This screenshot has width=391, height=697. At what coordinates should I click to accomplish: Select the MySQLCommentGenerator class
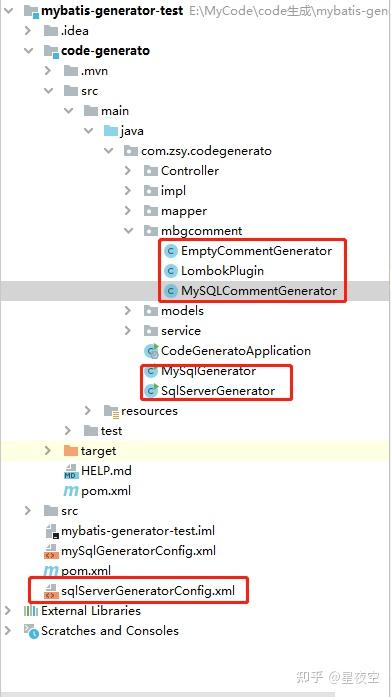click(259, 291)
